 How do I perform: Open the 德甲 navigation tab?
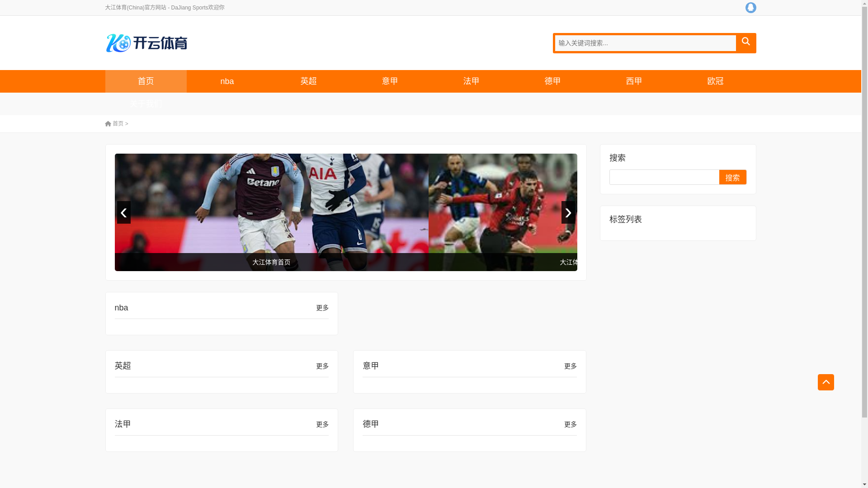pos(552,81)
